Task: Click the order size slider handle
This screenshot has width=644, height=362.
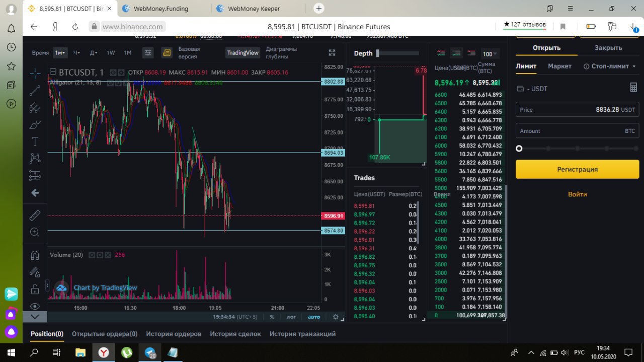Action: 519,149
